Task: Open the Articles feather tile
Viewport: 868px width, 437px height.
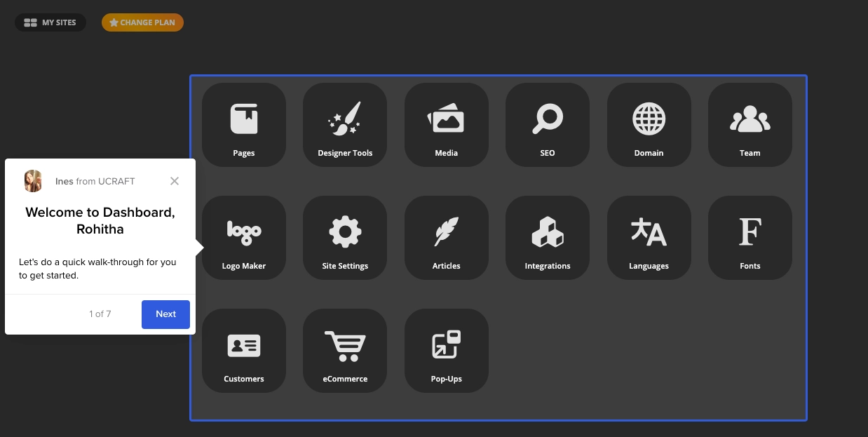Action: pyautogui.click(x=447, y=238)
